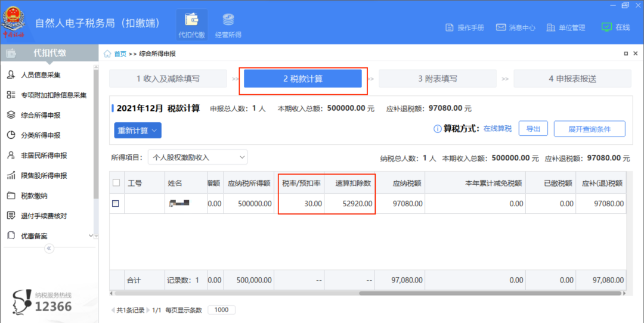Tick the checkbox for the 500000.00 row
This screenshot has height=323, width=644.
click(116, 204)
